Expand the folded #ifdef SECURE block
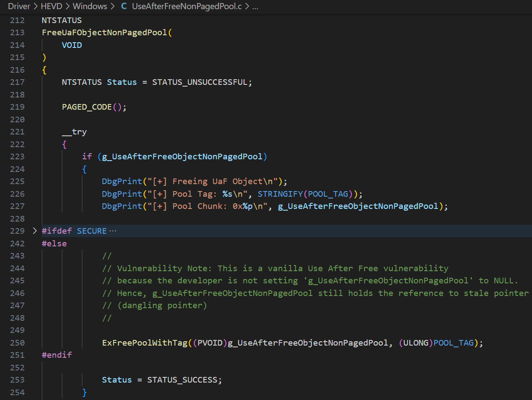 coord(35,231)
